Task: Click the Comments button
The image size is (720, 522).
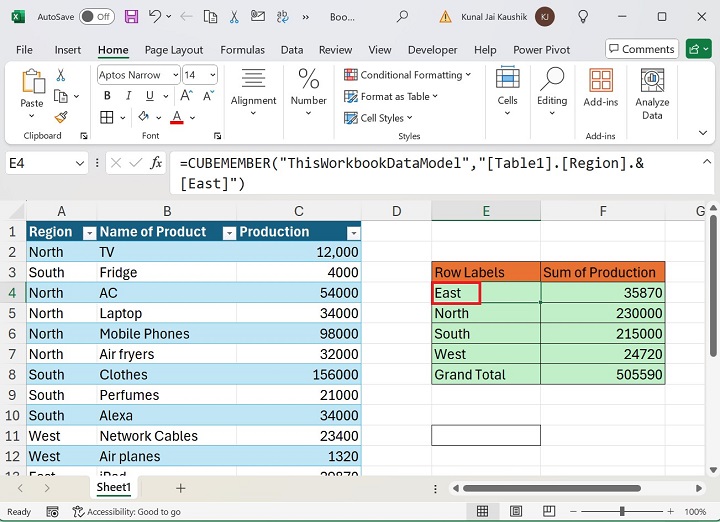Action: [x=640, y=49]
